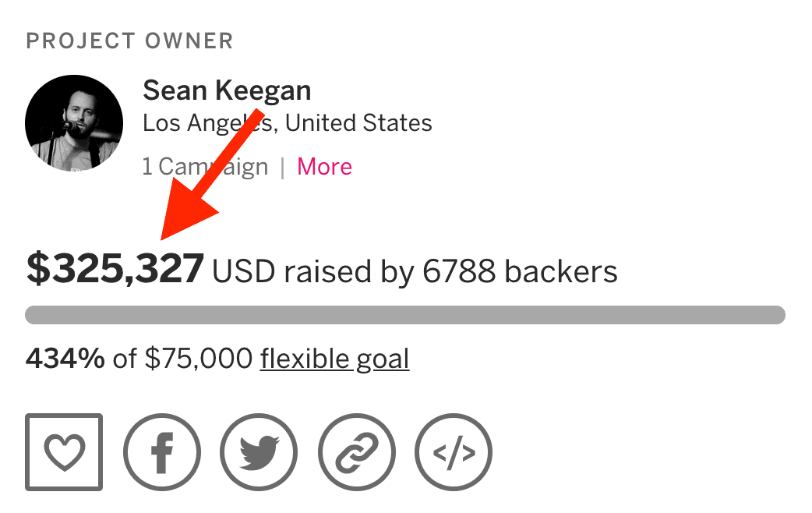This screenshot has width=812, height=513.
Task: Click the 1 Campaign count text
Action: coord(205,166)
